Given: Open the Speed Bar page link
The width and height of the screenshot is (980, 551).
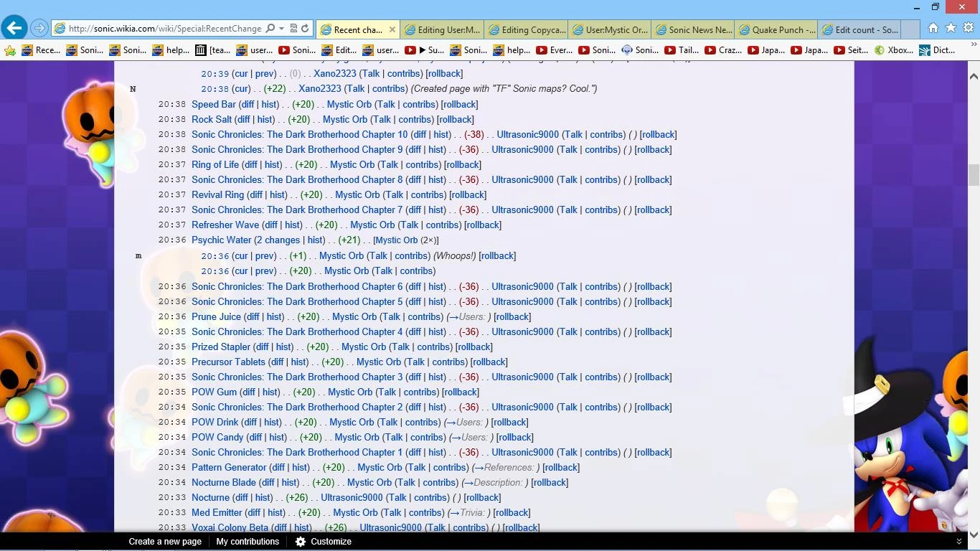Looking at the screenshot, I should pyautogui.click(x=214, y=104).
